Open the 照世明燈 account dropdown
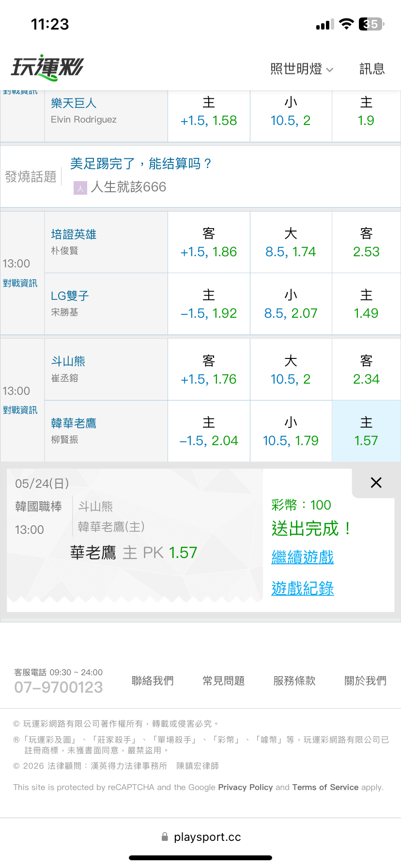 click(302, 69)
